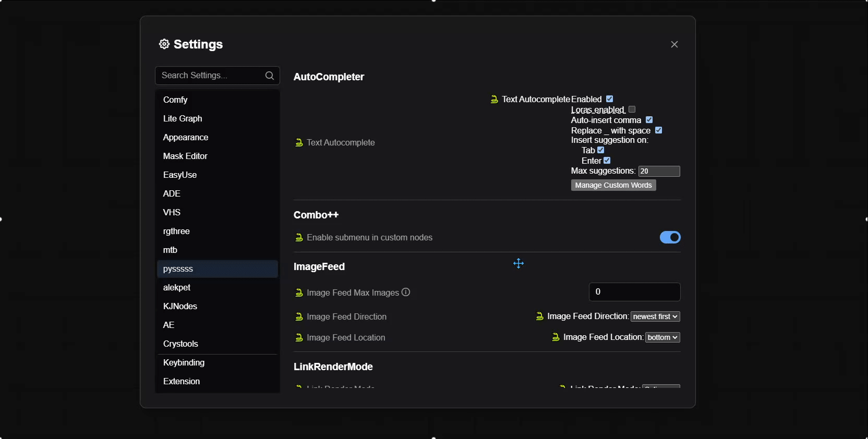Disable Tab as insert suggestion key
The height and width of the screenshot is (439, 868).
tap(601, 150)
